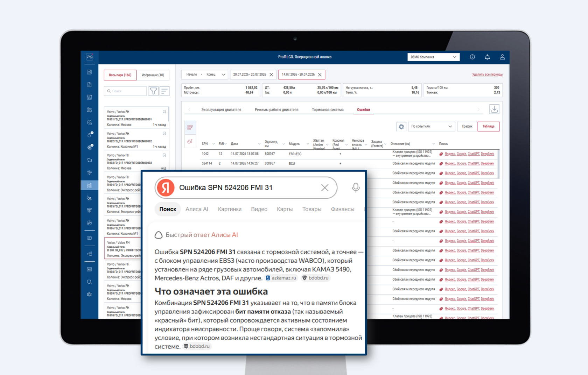This screenshot has width=588, height=375.
Task: Click the DeepSeek link in the 524114 row
Action: pyautogui.click(x=487, y=164)
